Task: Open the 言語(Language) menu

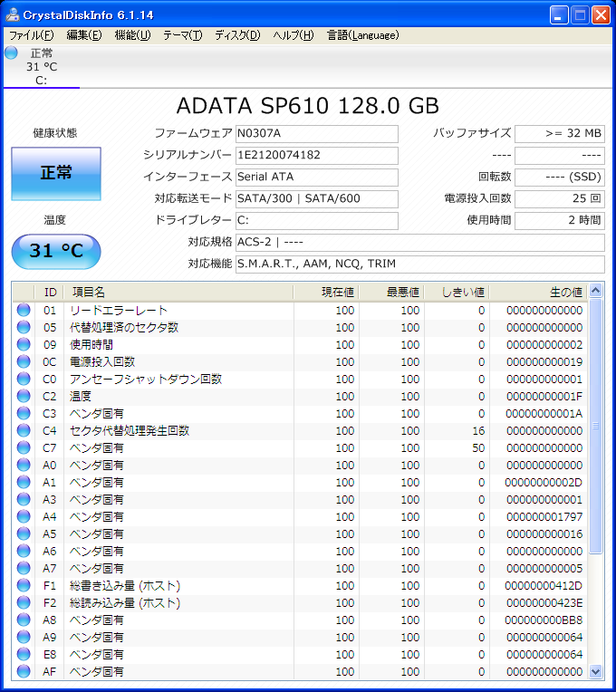Action: point(362,35)
